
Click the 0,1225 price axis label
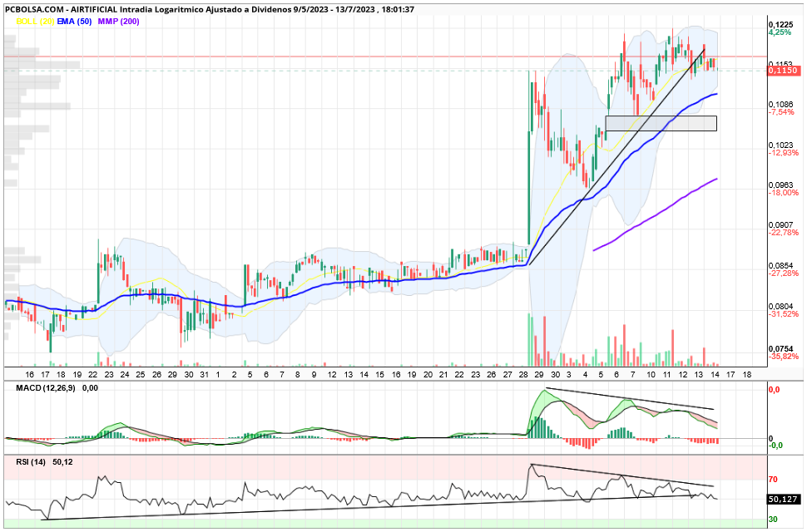[x=780, y=24]
